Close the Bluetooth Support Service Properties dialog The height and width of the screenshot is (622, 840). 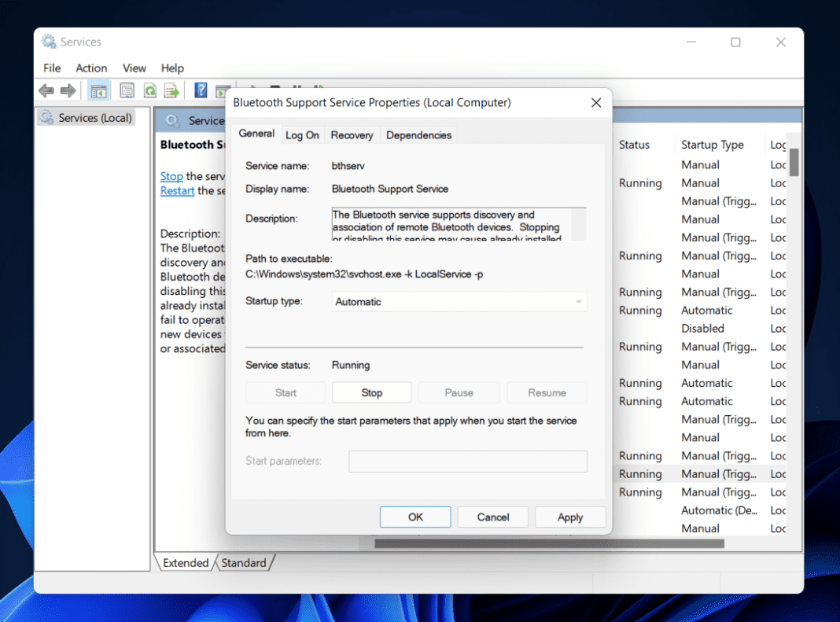point(595,102)
